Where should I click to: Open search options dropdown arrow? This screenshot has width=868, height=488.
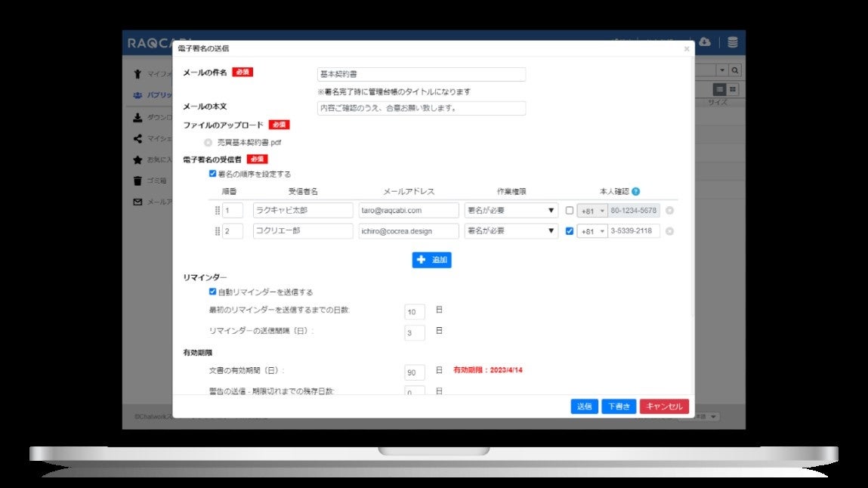pyautogui.click(x=722, y=70)
